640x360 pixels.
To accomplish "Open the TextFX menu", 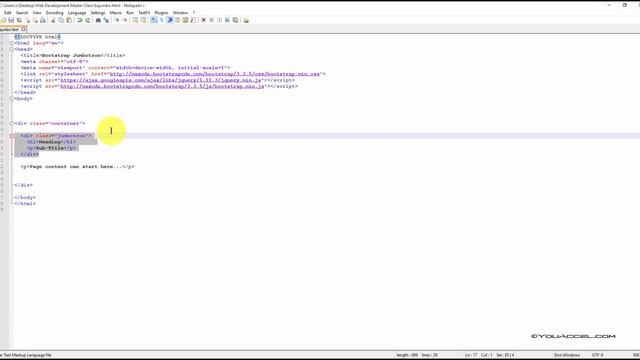I will 144,13.
